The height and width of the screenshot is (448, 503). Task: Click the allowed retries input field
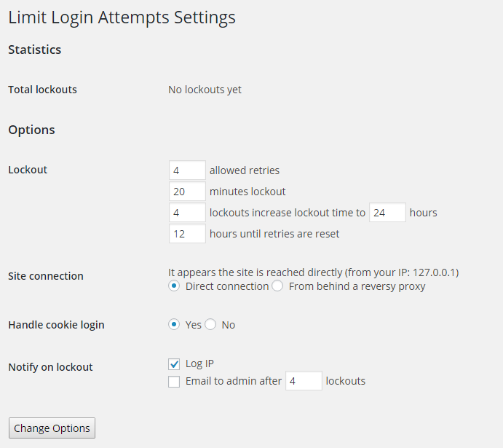click(x=187, y=170)
